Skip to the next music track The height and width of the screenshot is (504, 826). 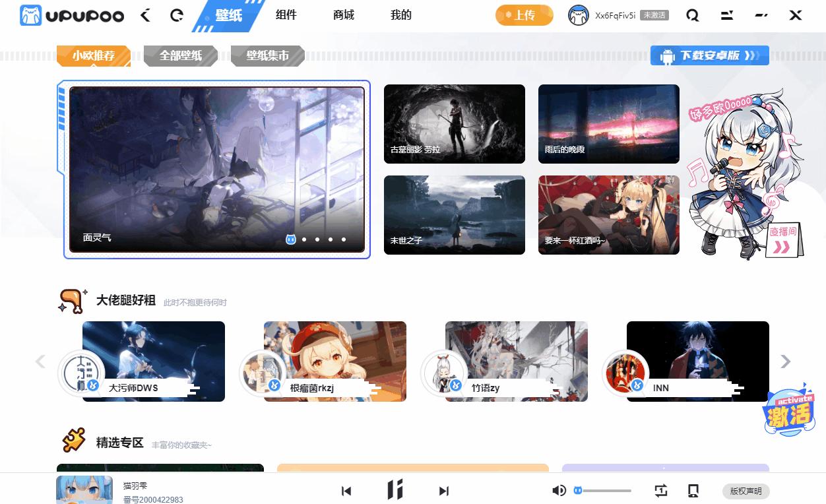click(x=443, y=491)
